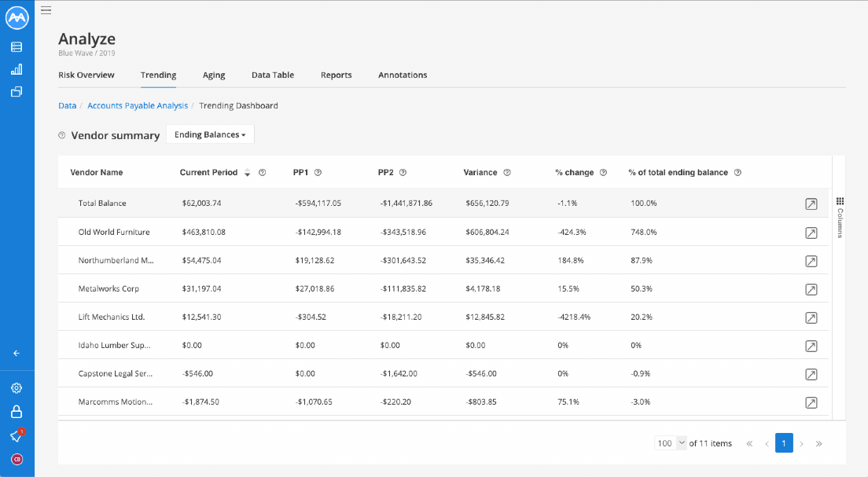Screen dimensions: 868x477
Task: Open user avatar icon at sidebar bottom
Action: click(x=17, y=459)
